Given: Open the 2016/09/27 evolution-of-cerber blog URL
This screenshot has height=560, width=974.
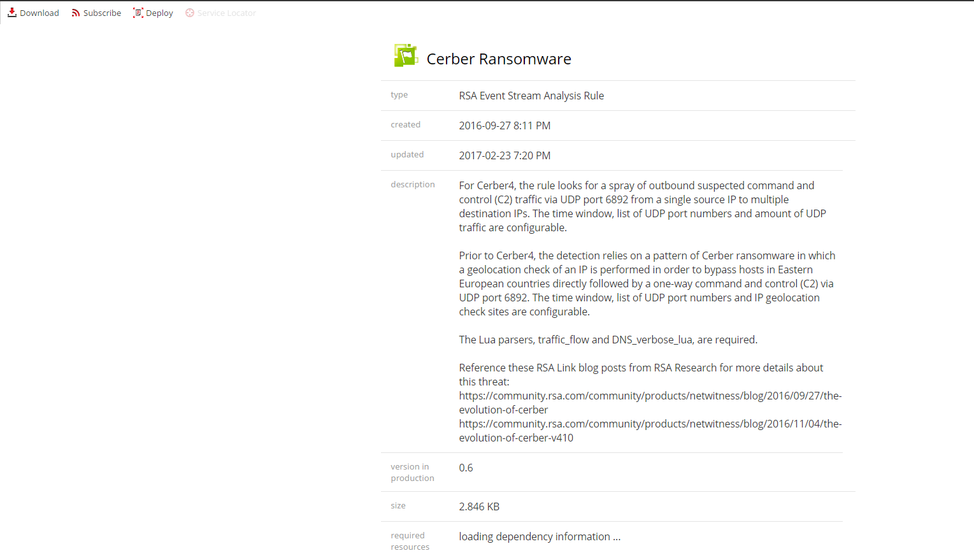Looking at the screenshot, I should click(650, 403).
